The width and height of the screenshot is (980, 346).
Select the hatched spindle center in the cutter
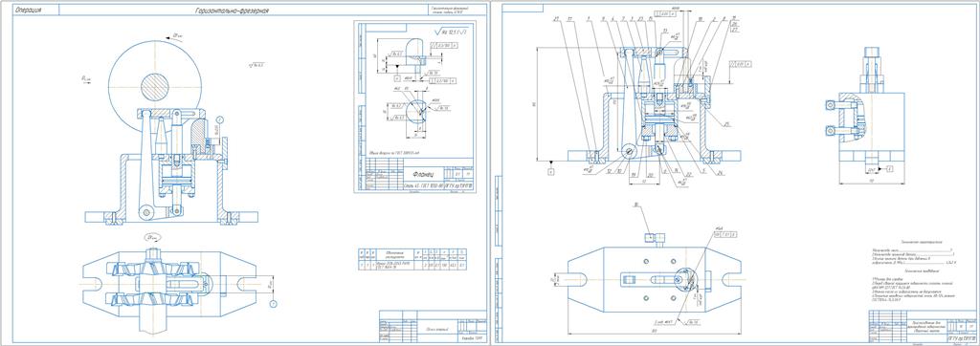154,86
